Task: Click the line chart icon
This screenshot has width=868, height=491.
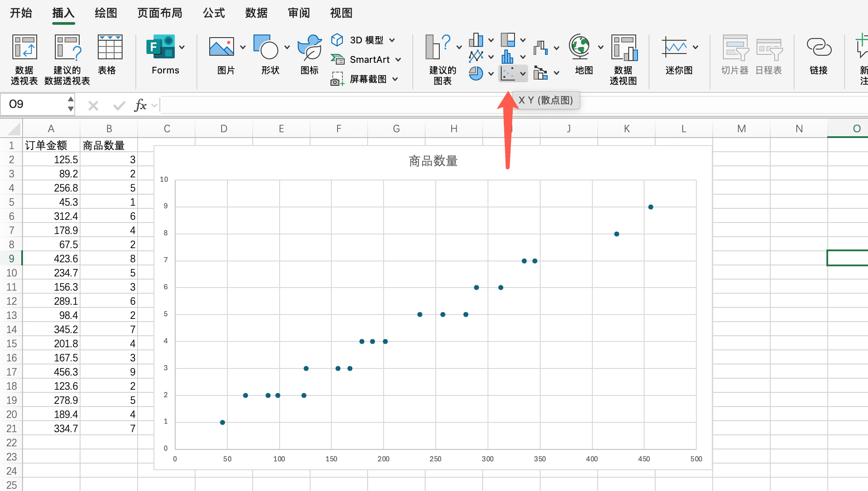Action: pos(476,57)
